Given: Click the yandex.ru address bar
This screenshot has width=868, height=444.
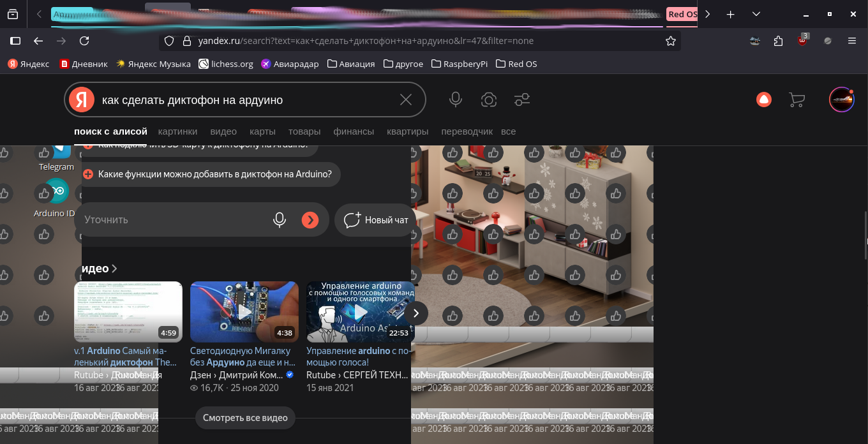Looking at the screenshot, I should (x=421, y=41).
